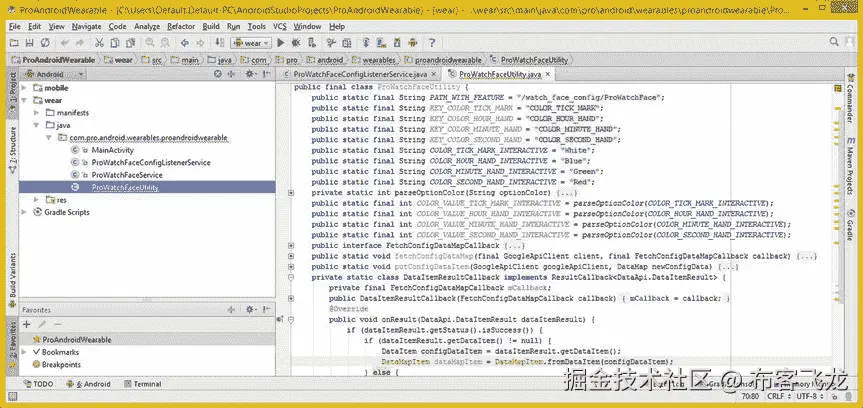Click the Search Everywhere magnifier icon
The height and width of the screenshot is (408, 863).
[835, 42]
